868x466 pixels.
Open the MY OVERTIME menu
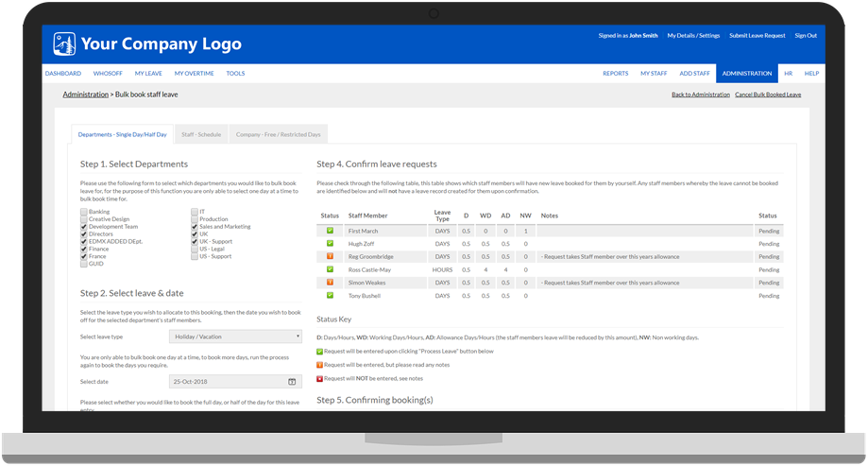coord(195,73)
